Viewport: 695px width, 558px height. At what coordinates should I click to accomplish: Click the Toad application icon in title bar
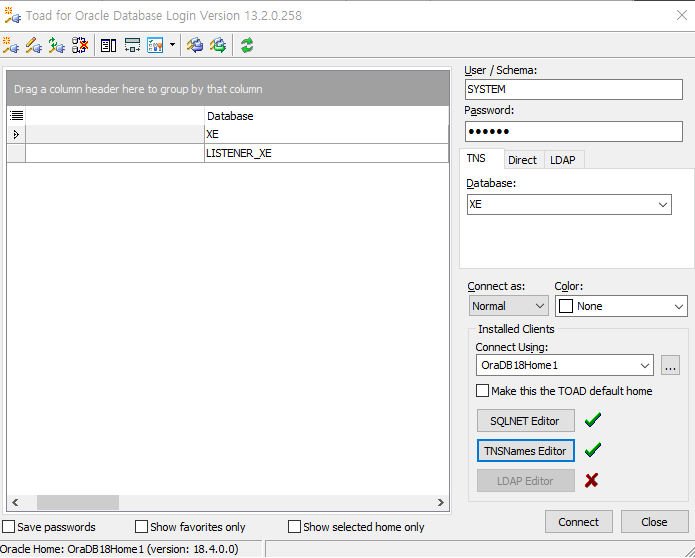[12, 16]
